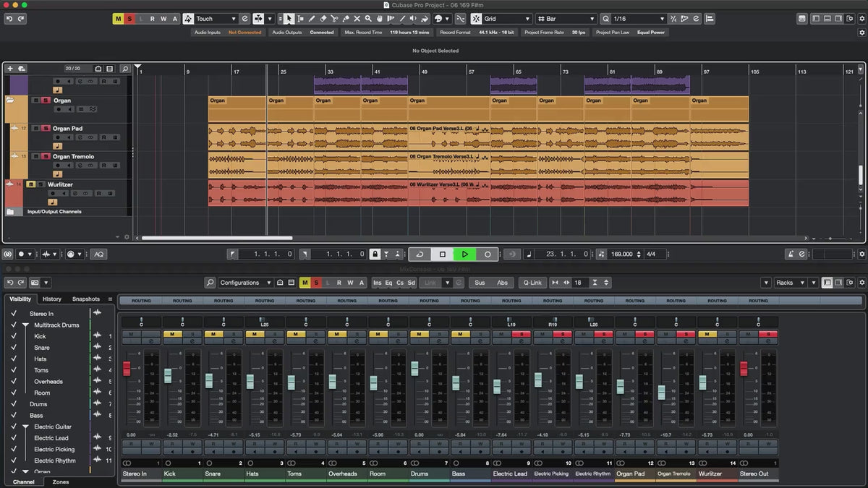Viewport: 868px width, 488px height.
Task: Switch to the History tab
Action: tap(52, 299)
